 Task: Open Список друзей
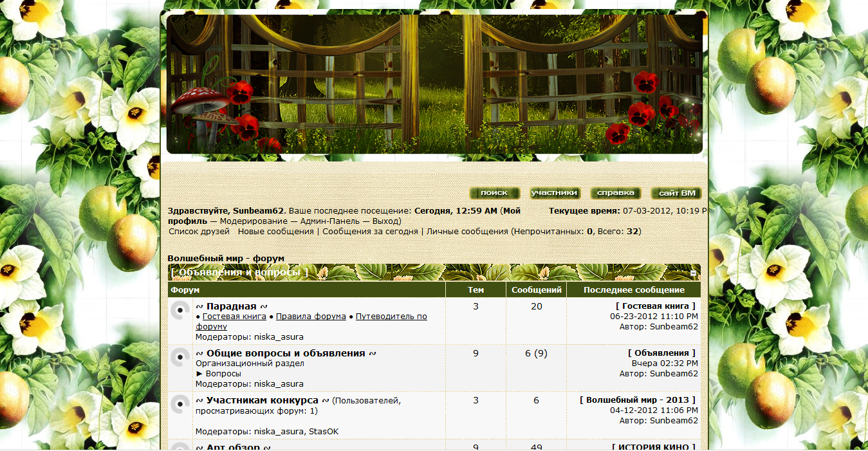click(x=199, y=231)
